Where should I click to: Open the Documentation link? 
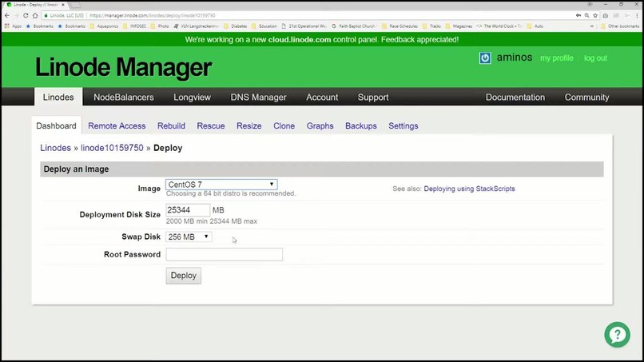(x=515, y=97)
